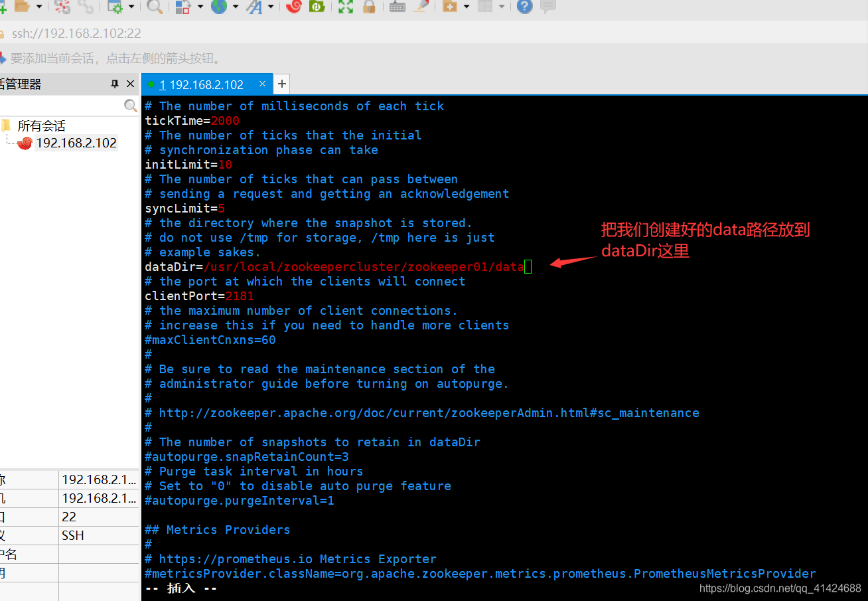The width and height of the screenshot is (868, 601).
Task: Close the 192.168.2.102 tab
Action: 262,84
